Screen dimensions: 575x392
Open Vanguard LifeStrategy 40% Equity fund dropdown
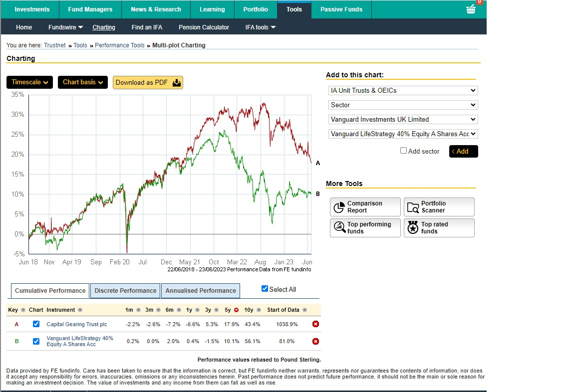pyautogui.click(x=403, y=134)
